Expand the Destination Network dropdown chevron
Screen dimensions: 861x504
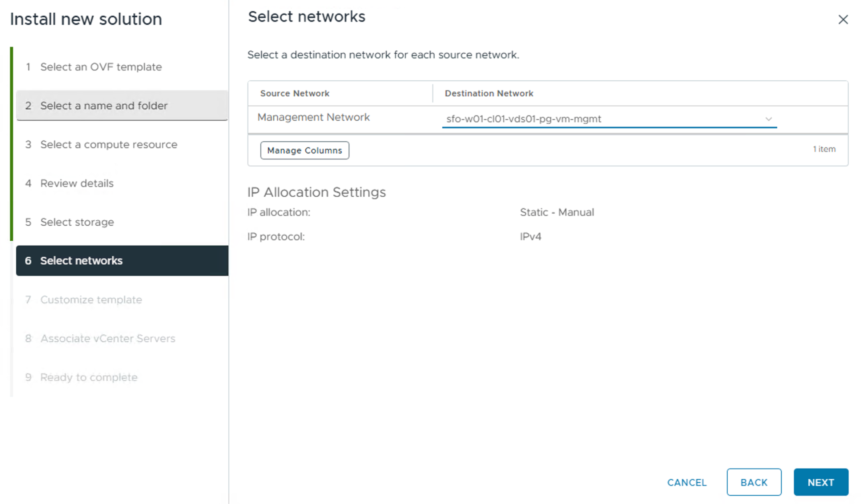(768, 119)
